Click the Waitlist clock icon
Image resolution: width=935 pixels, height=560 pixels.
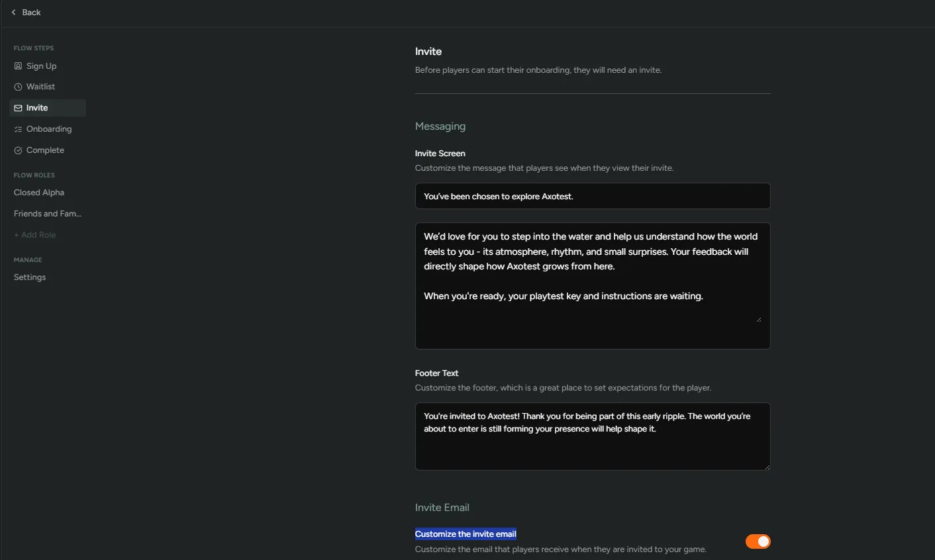click(17, 86)
